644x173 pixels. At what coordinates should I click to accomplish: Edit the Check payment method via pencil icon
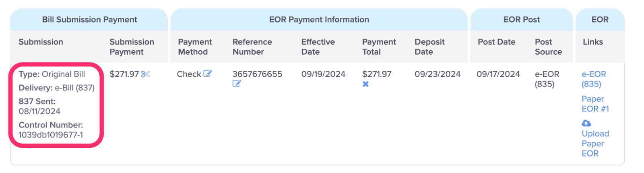(207, 74)
